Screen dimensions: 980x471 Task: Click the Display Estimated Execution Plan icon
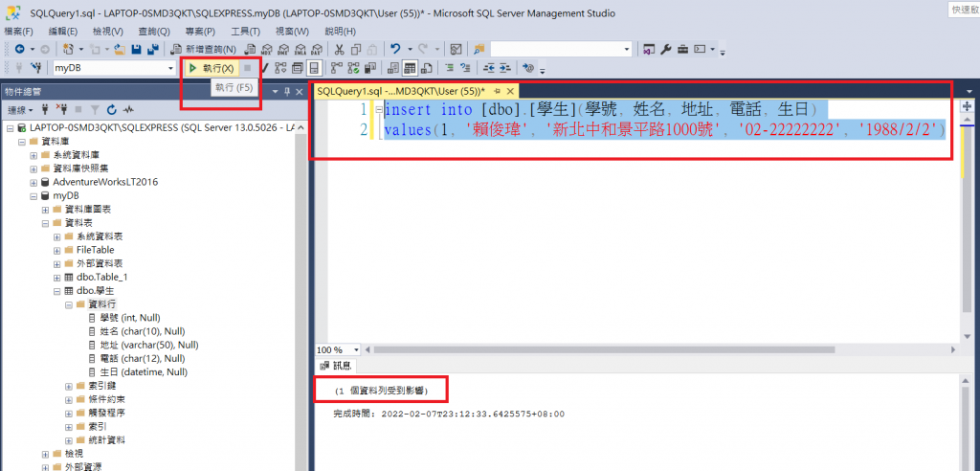click(x=280, y=68)
